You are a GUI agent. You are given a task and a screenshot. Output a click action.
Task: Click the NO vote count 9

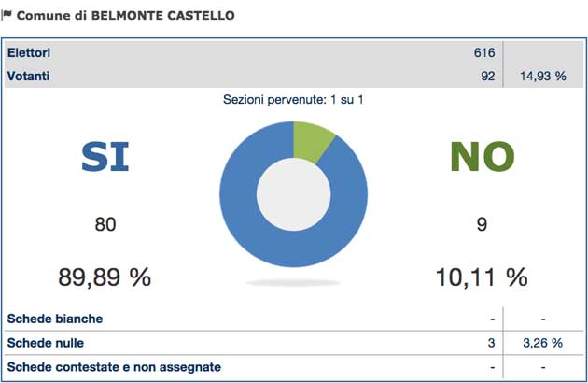482,224
